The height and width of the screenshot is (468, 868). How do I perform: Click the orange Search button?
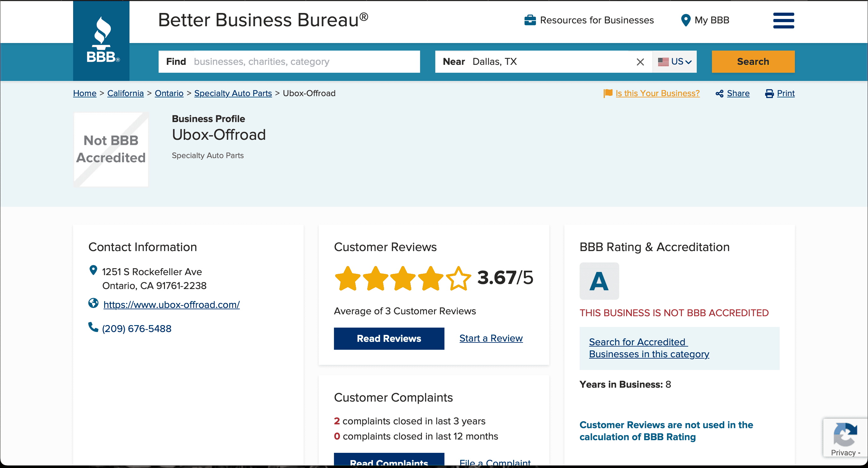click(x=753, y=62)
